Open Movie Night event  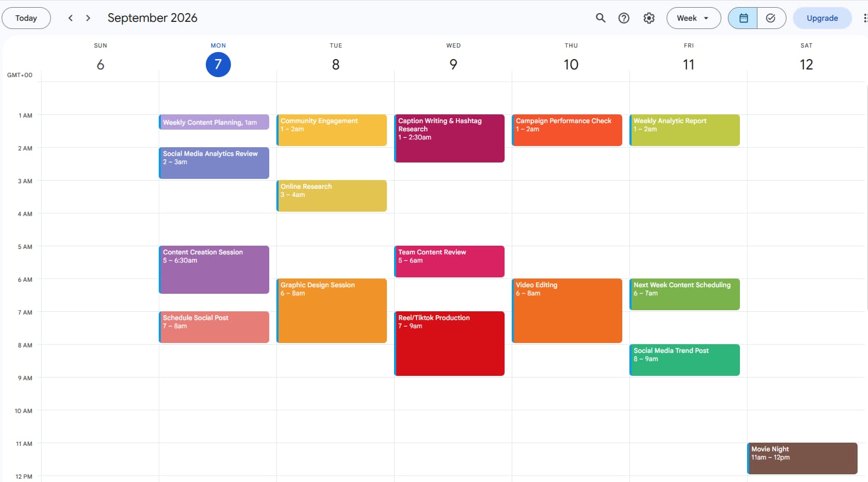(802, 458)
